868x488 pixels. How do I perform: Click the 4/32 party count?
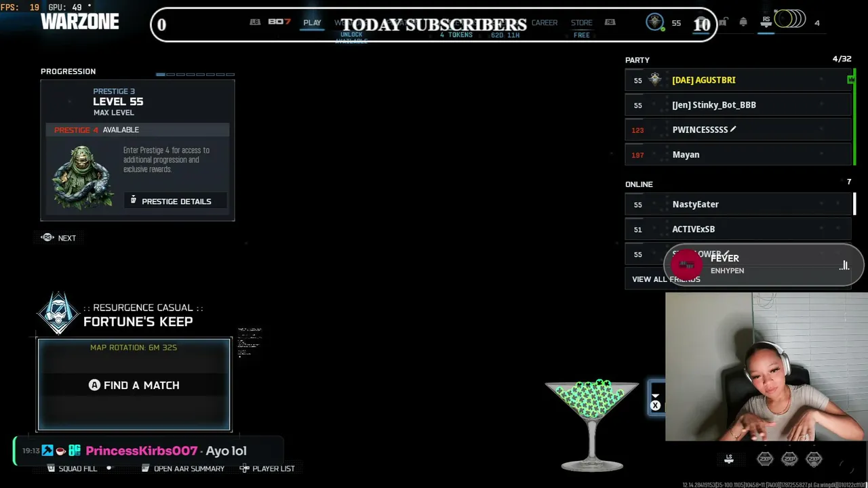tap(842, 59)
